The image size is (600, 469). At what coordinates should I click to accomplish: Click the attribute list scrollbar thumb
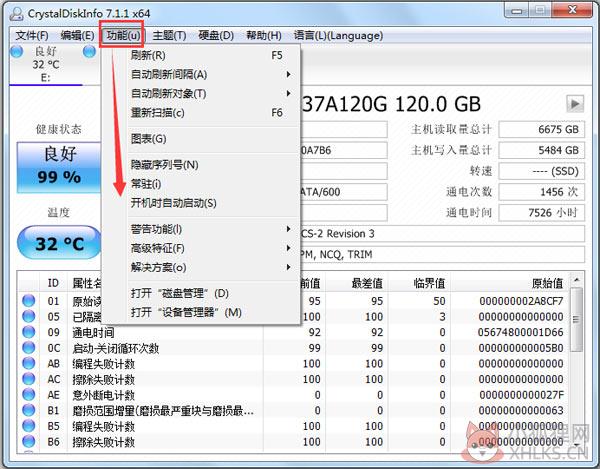tap(576, 319)
